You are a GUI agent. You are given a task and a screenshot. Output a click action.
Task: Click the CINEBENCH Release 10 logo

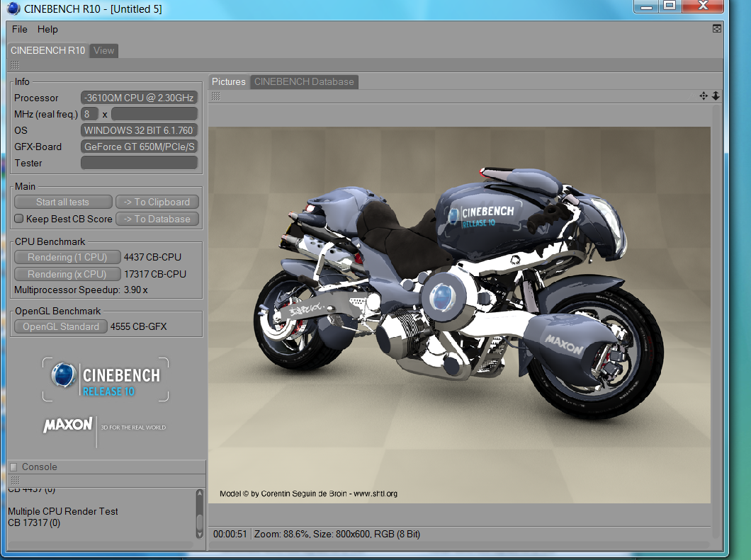[x=106, y=379]
